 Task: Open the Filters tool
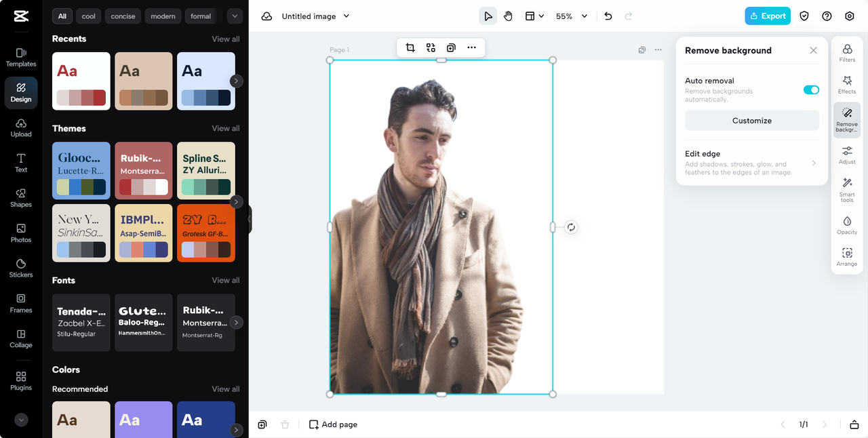click(x=847, y=53)
